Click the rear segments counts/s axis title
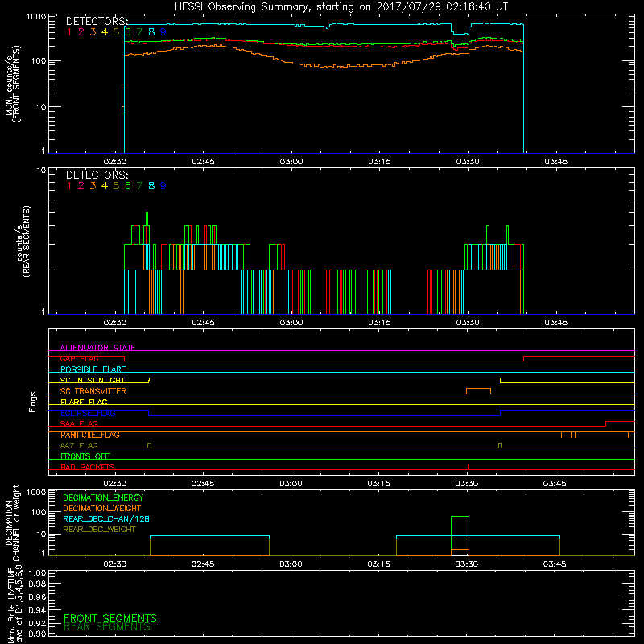 point(23,241)
